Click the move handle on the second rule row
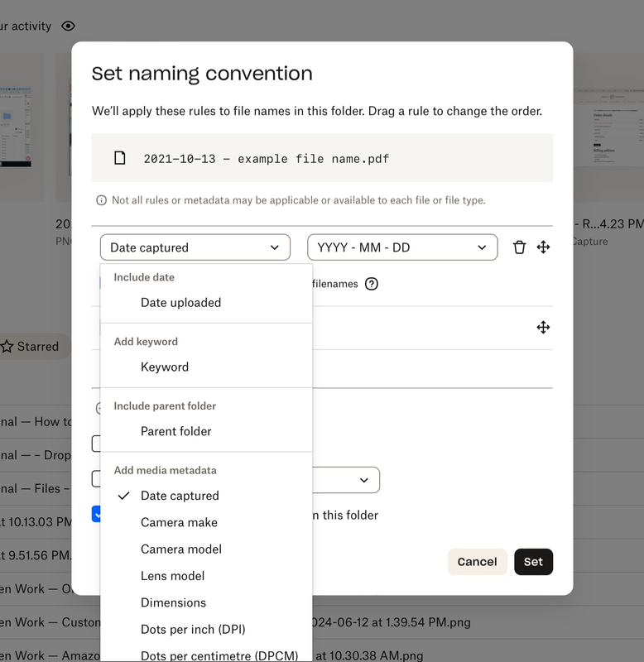Image resolution: width=644 pixels, height=662 pixels. 543,328
